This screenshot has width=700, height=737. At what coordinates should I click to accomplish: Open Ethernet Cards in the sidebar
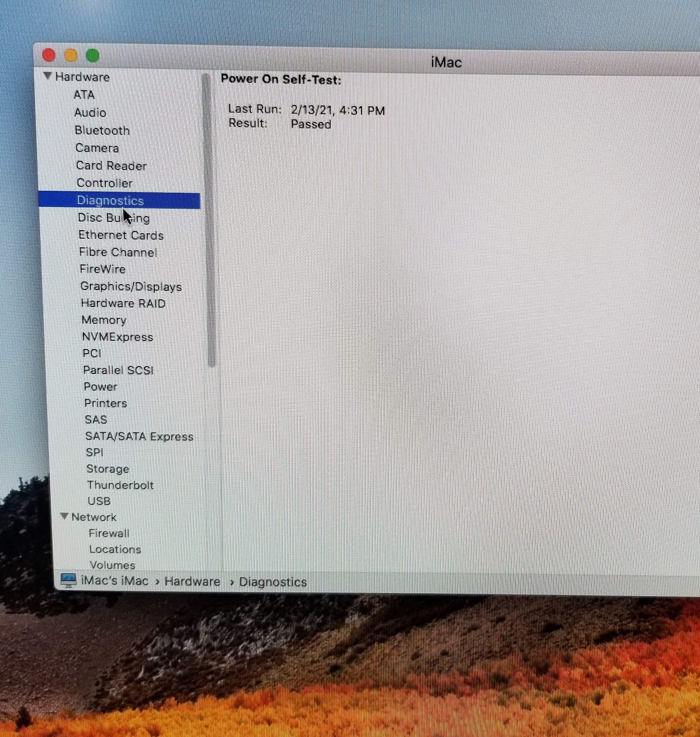121,236
